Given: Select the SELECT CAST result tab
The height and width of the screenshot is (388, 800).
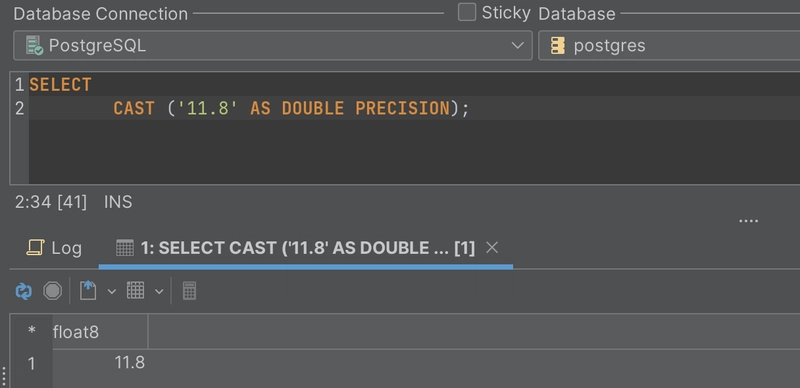Looking at the screenshot, I should [x=295, y=248].
